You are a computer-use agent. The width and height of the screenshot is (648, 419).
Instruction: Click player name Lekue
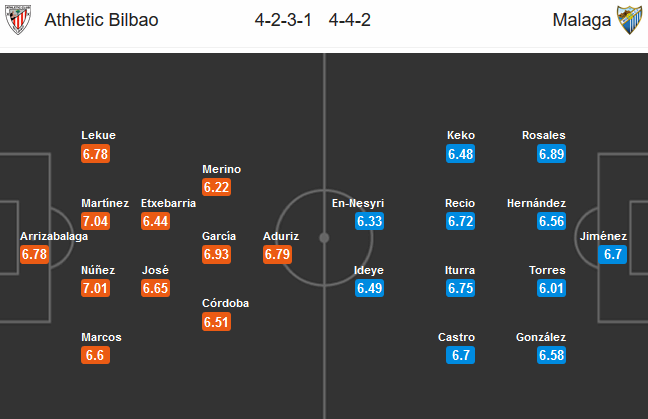[x=99, y=136]
